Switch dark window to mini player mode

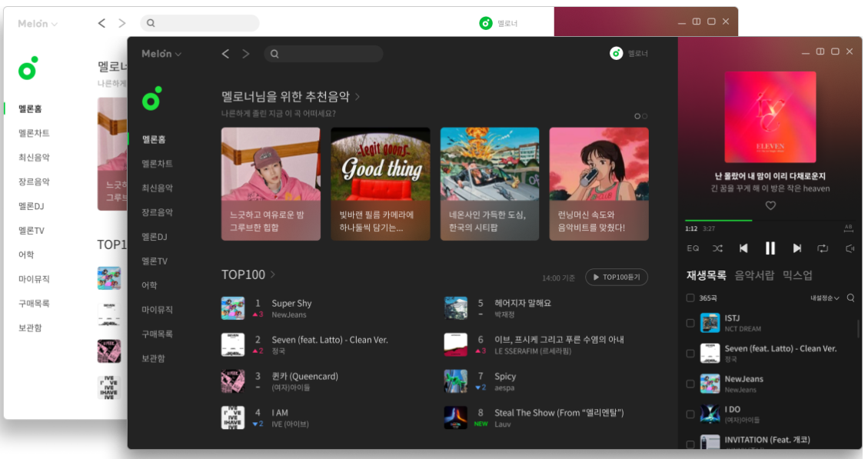pyautogui.click(x=820, y=52)
